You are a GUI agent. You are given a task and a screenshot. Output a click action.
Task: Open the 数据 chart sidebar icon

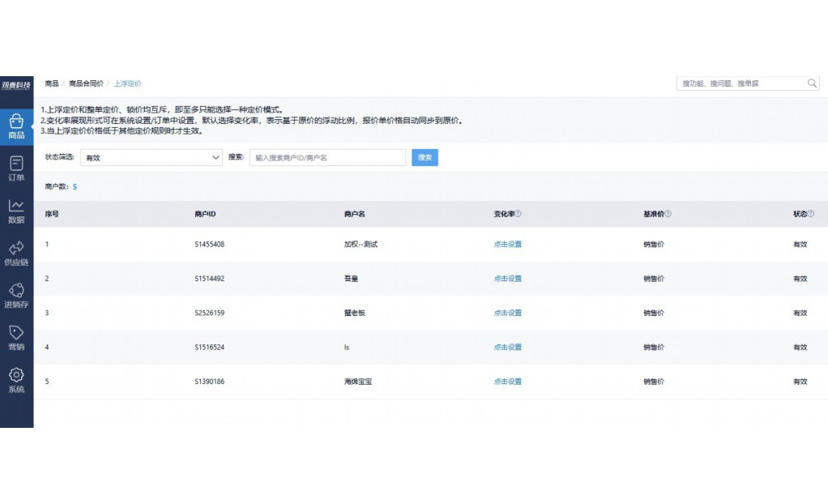(16, 211)
